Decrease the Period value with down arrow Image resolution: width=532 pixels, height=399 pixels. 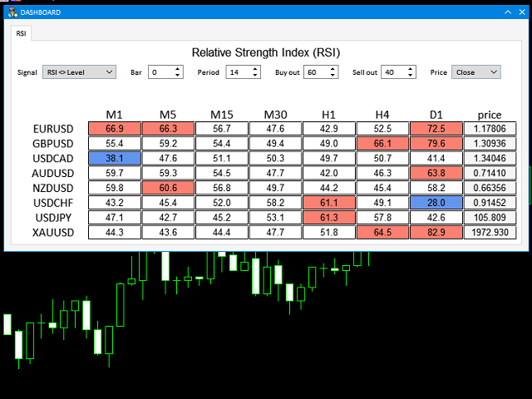[256, 76]
